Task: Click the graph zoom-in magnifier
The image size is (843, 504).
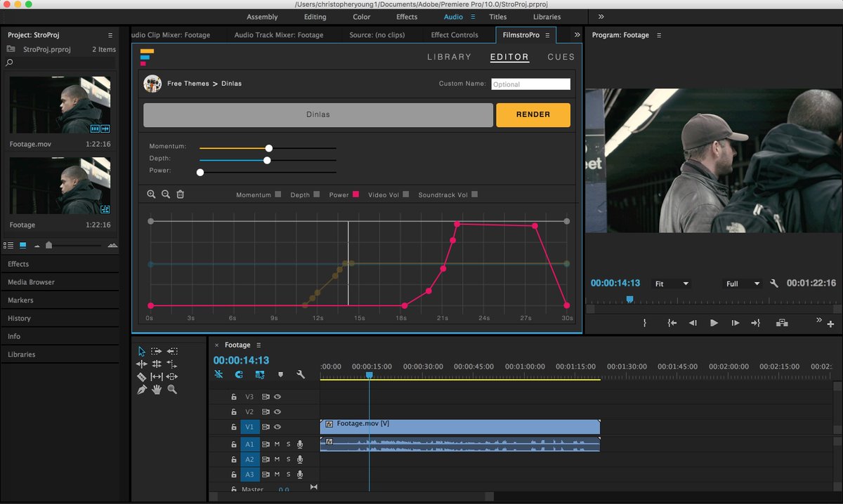Action: (151, 194)
